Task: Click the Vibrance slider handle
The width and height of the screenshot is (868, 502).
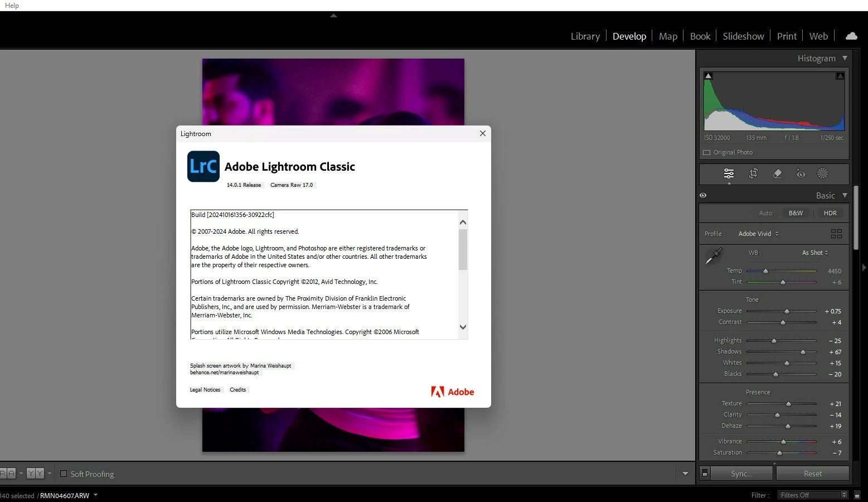Action: pos(783,442)
